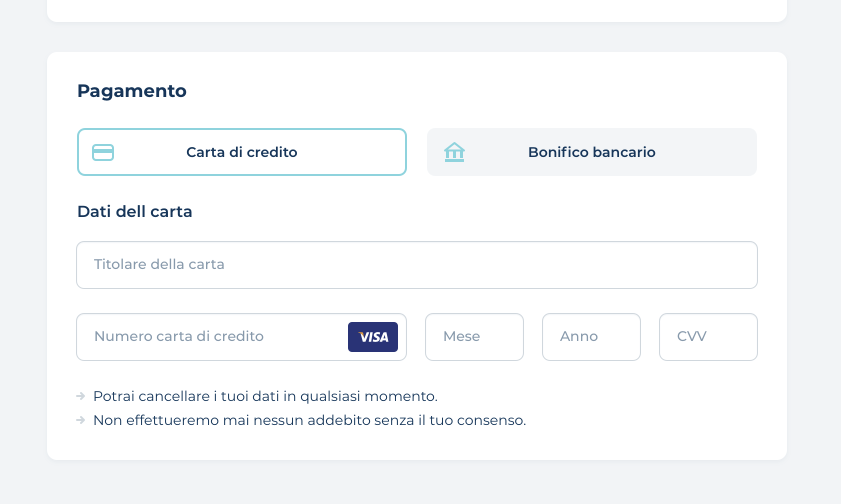Click arrow bullet beside 'Potrai cancellare' note
Image resolution: width=841 pixels, height=504 pixels.
pyautogui.click(x=80, y=396)
